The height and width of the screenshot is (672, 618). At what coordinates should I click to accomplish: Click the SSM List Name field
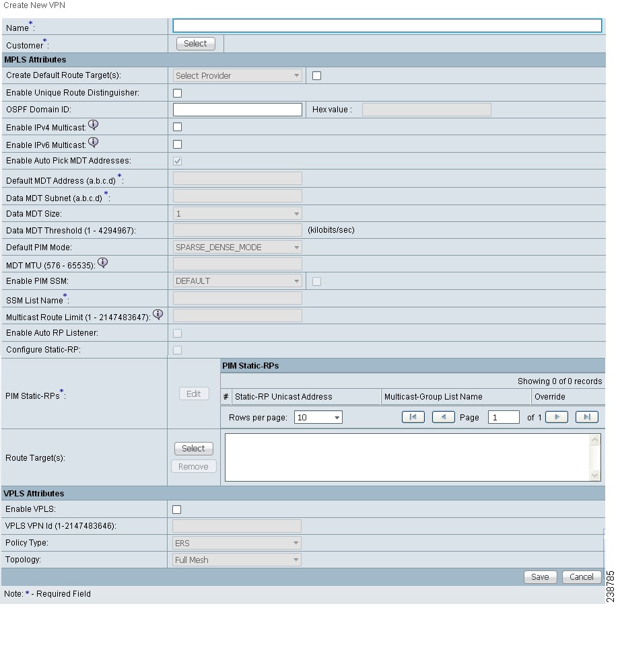click(x=237, y=298)
